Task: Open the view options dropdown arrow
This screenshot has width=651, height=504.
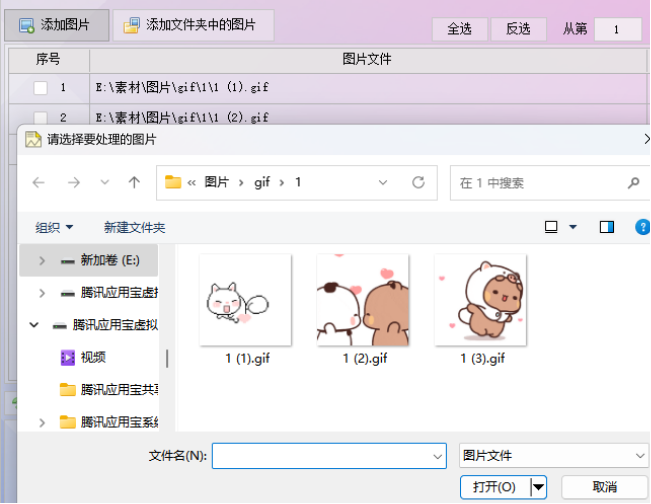Action: click(573, 227)
